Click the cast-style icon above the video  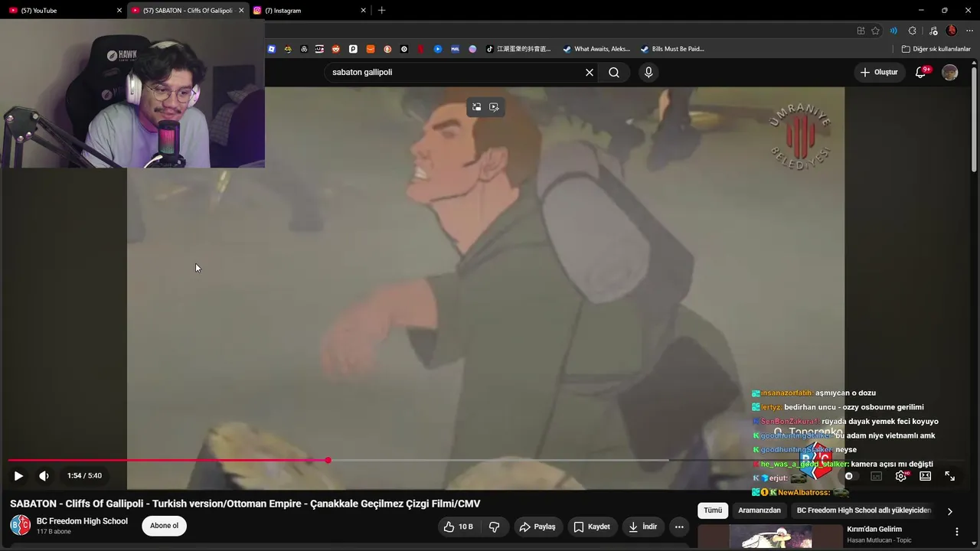point(494,107)
